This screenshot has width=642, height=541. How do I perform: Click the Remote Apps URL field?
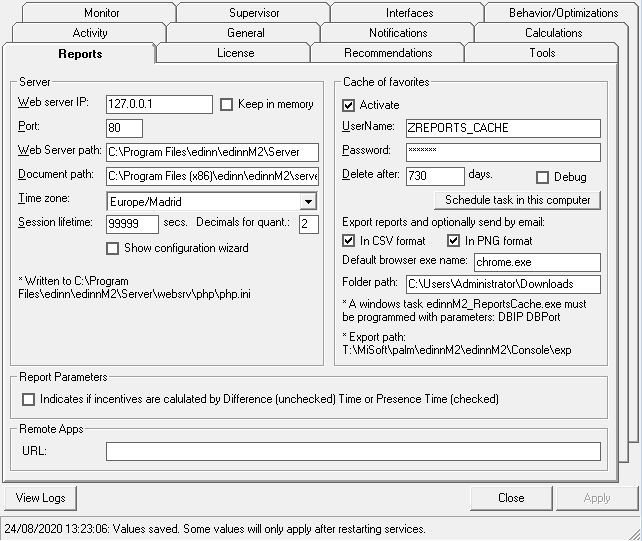tap(353, 451)
